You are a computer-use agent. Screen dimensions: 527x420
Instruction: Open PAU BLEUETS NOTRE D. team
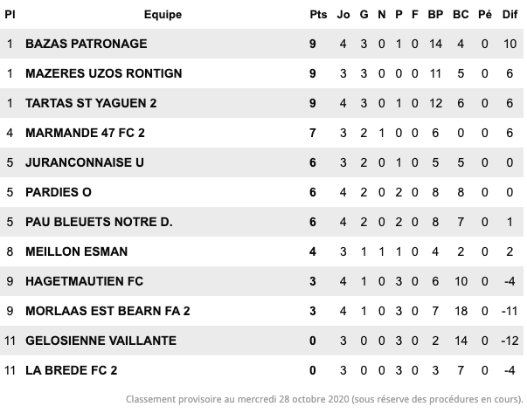[x=99, y=222]
